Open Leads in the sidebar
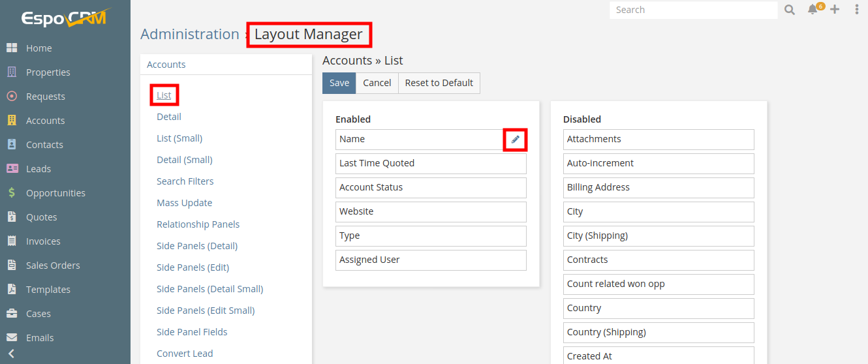This screenshot has width=868, height=364. coord(39,169)
